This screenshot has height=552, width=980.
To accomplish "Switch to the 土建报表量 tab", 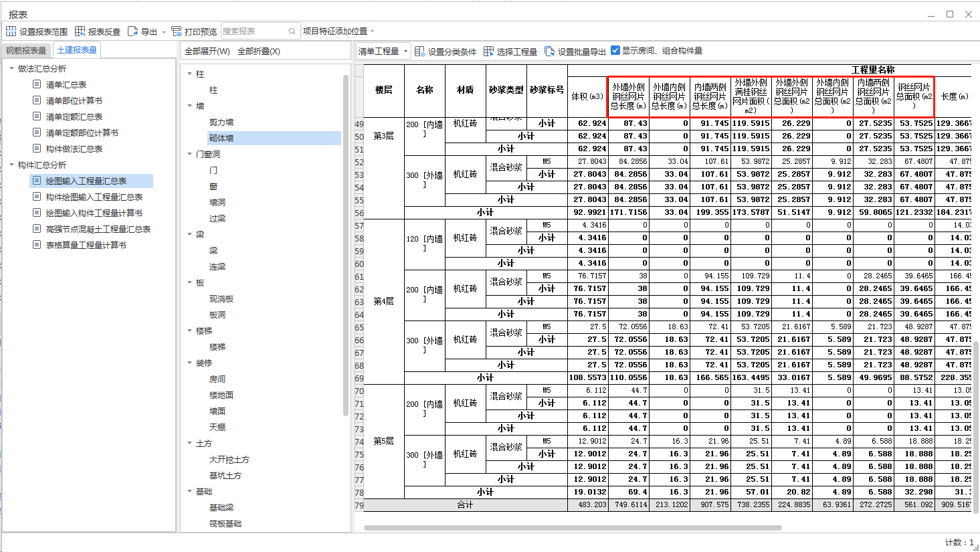I will (x=77, y=50).
